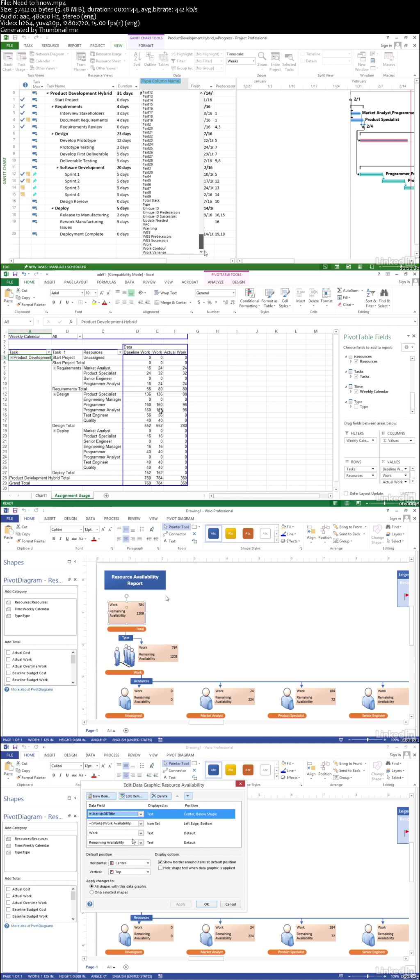The width and height of the screenshot is (420, 980).
Task: Click the Outline icon in Project ribbon
Action: coord(150,60)
